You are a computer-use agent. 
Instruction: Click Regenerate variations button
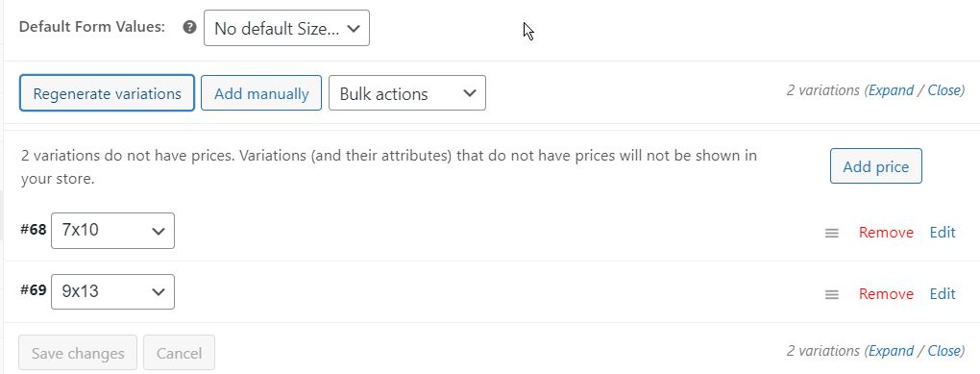coord(107,93)
